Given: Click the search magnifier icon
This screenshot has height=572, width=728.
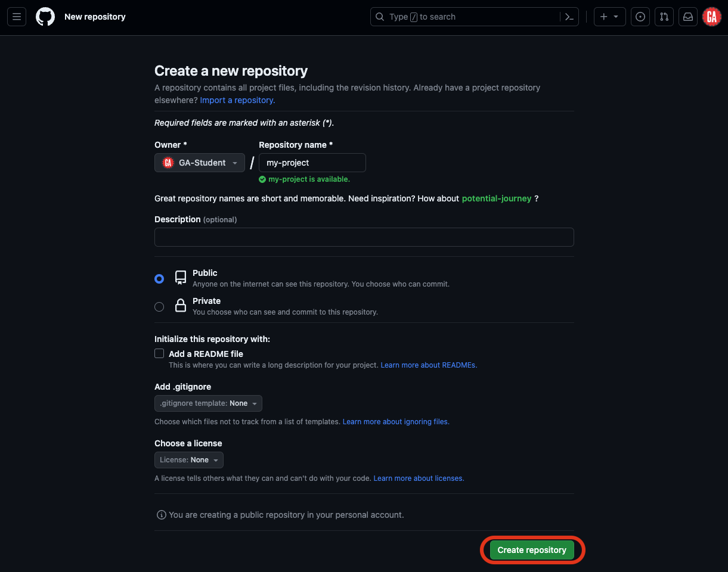Looking at the screenshot, I should click(380, 17).
